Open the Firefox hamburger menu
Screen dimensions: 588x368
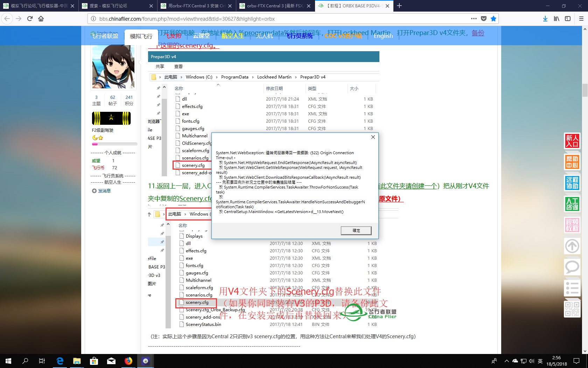(581, 19)
